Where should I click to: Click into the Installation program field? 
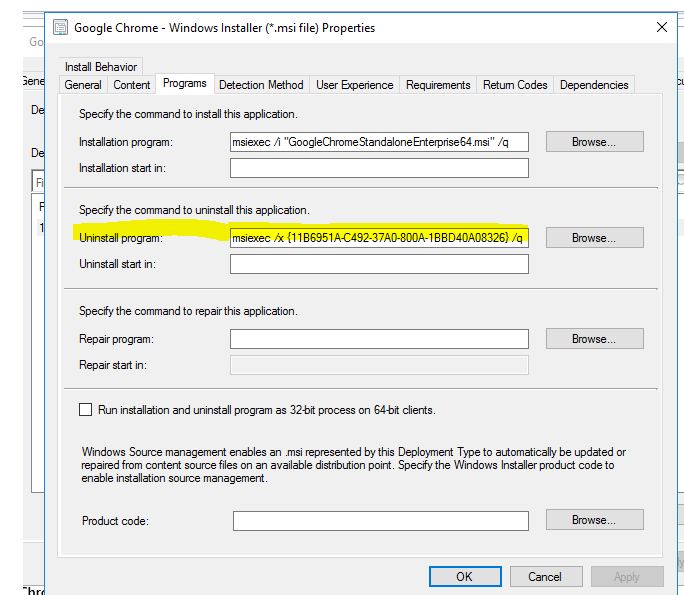click(x=379, y=142)
